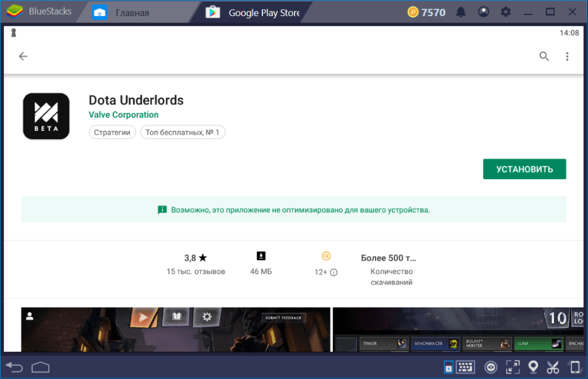Open the three-dot overflow menu
Viewport: 588px width, 379px height.
click(567, 56)
